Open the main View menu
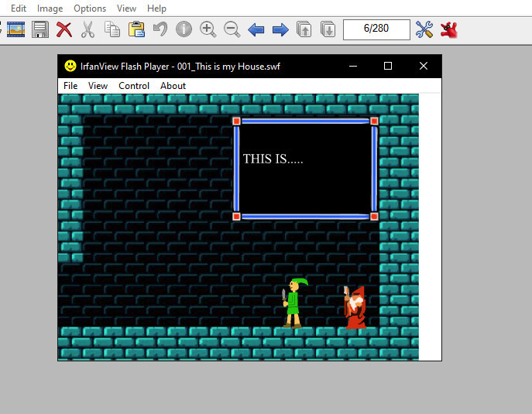 pos(126,9)
